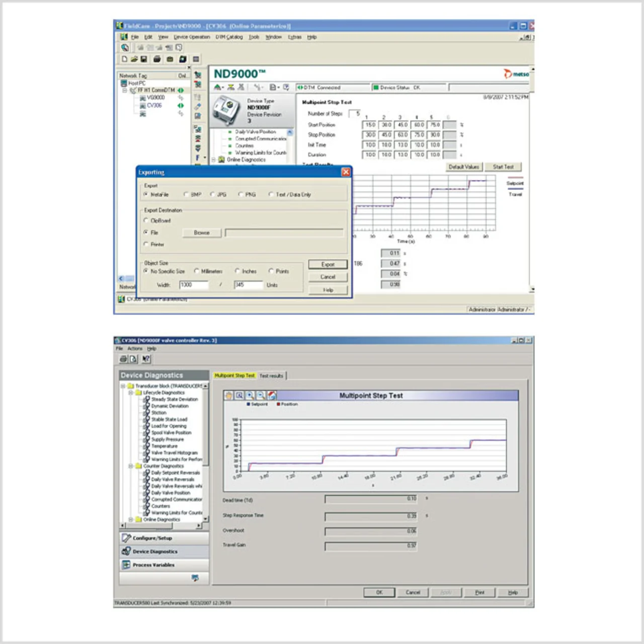Click the Width input field

coord(194,285)
